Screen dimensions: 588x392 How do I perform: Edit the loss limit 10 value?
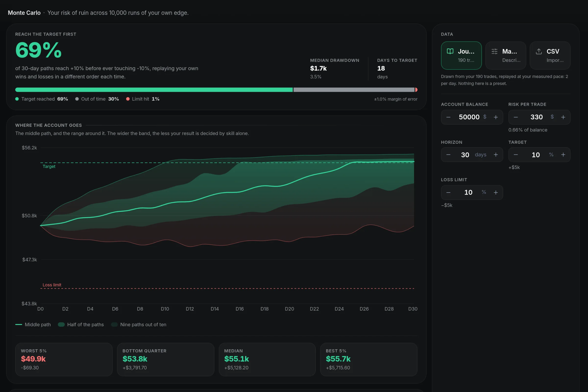click(468, 193)
